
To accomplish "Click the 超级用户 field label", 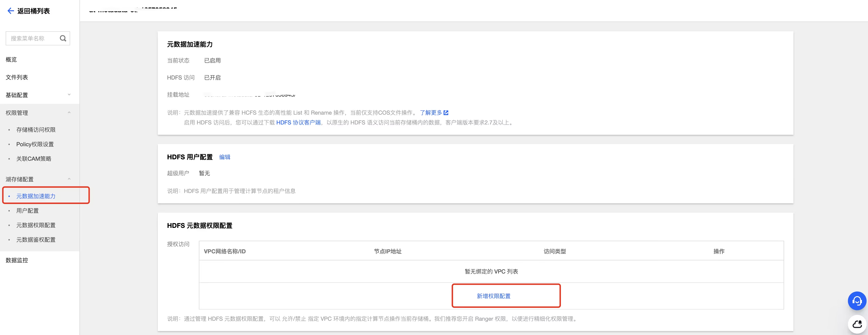I will 178,173.
